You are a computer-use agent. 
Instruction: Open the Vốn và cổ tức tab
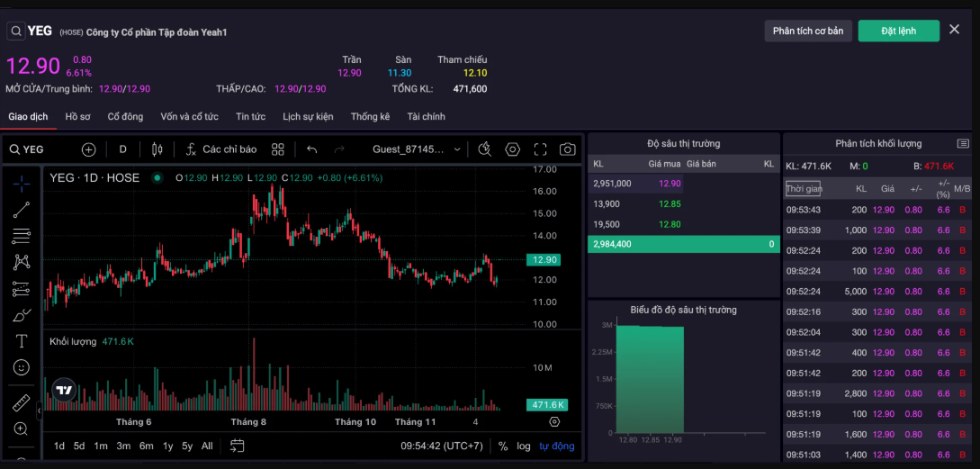(189, 117)
